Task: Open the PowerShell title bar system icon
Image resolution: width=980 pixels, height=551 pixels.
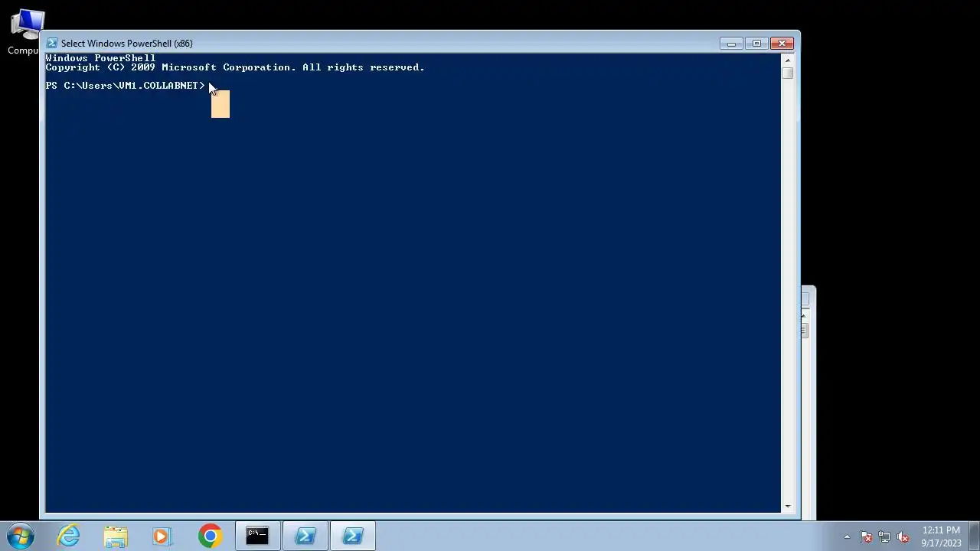Action: [51, 44]
